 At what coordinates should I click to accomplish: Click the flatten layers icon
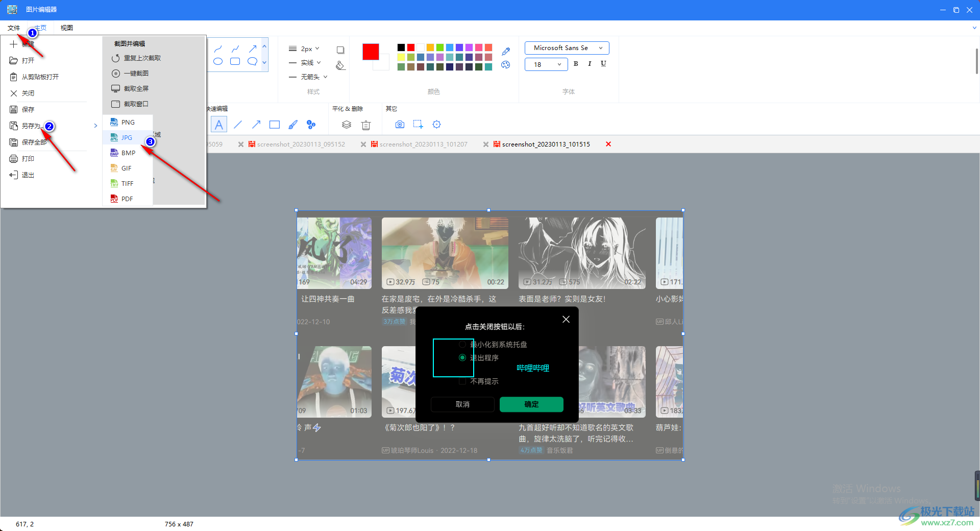coord(347,125)
